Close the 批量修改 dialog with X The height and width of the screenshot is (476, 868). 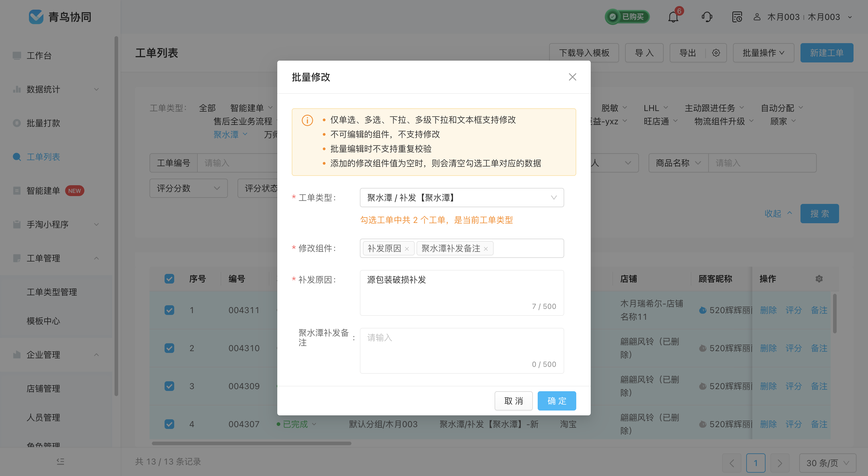572,77
